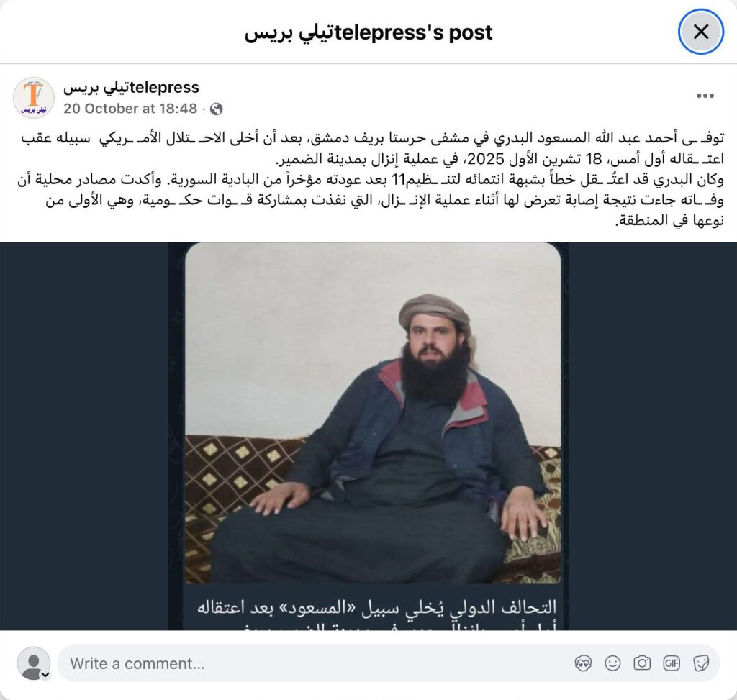Open the sticker picker icon

701,663
